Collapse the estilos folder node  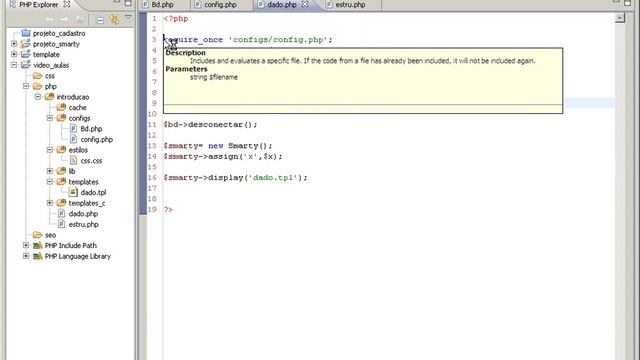pyautogui.click(x=50, y=150)
